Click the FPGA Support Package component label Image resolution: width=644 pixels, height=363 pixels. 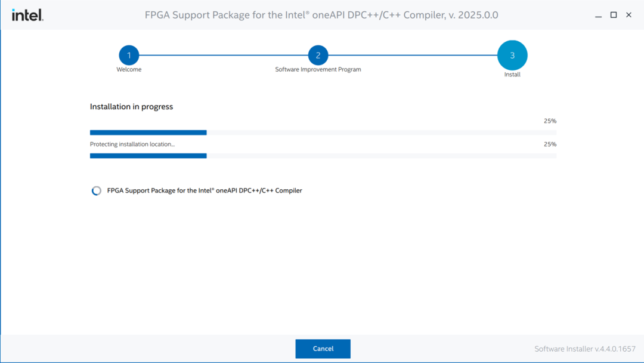click(x=205, y=190)
